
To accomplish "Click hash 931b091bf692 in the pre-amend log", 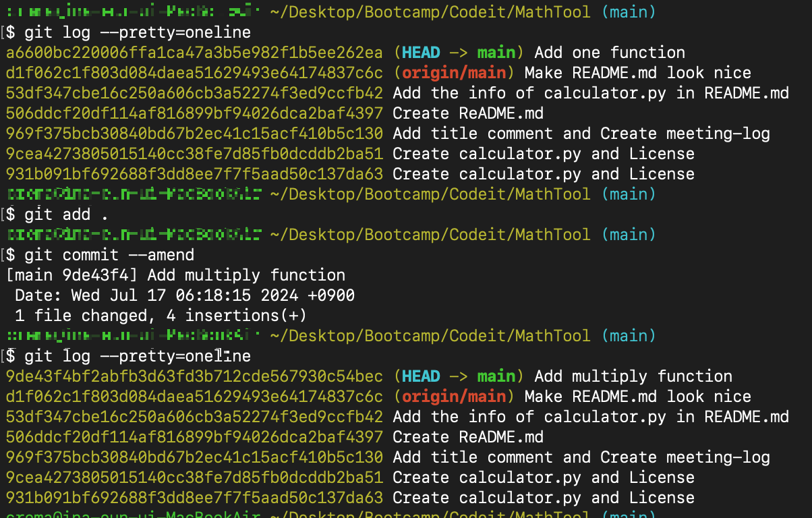I will (x=194, y=174).
